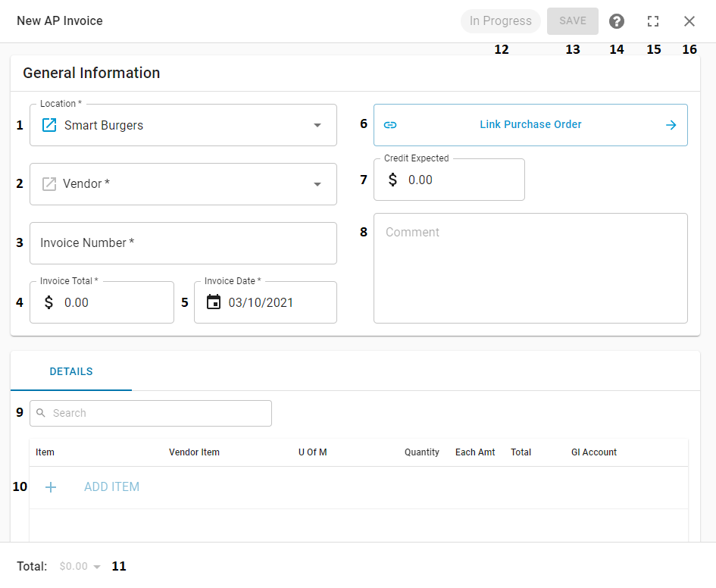The image size is (716, 588).
Task: Click the Save button
Action: click(572, 20)
